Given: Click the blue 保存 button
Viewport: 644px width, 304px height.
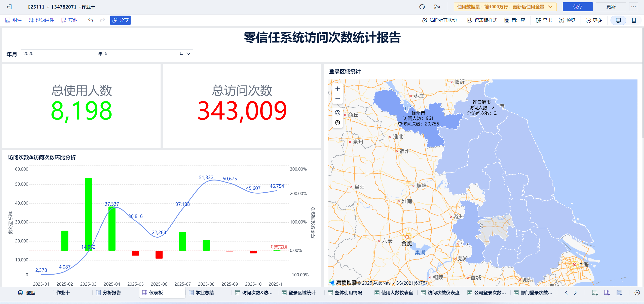Looking at the screenshot, I should (x=577, y=7).
